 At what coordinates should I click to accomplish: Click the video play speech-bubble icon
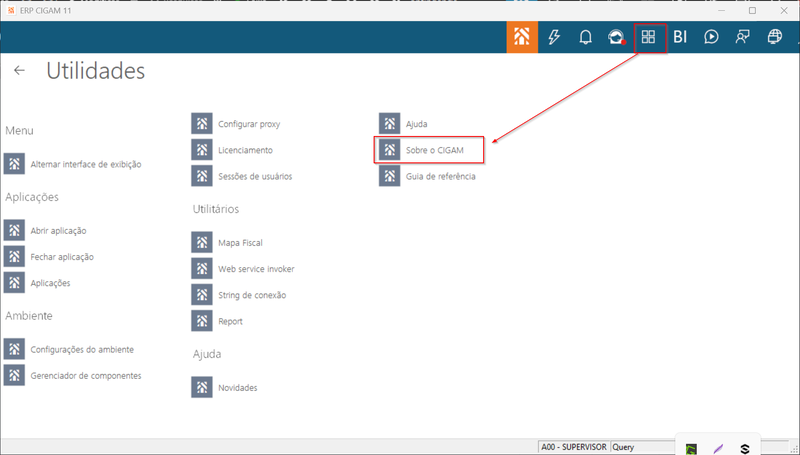pos(711,37)
